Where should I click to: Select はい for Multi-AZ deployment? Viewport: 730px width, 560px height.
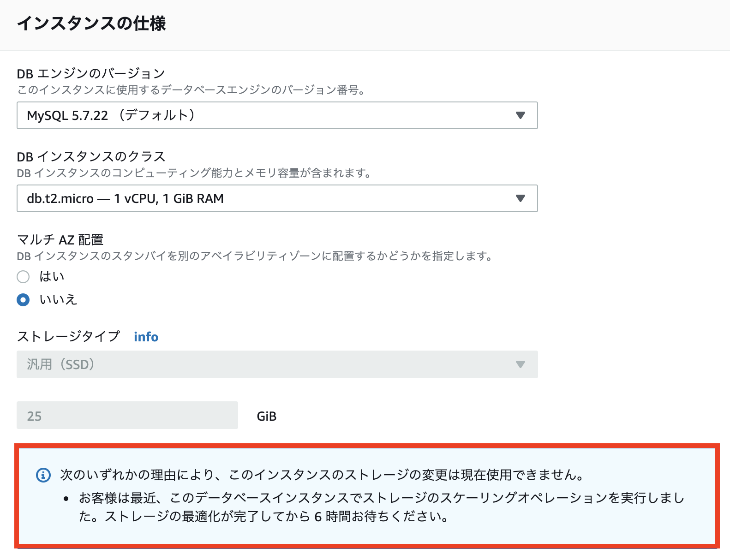point(23,277)
